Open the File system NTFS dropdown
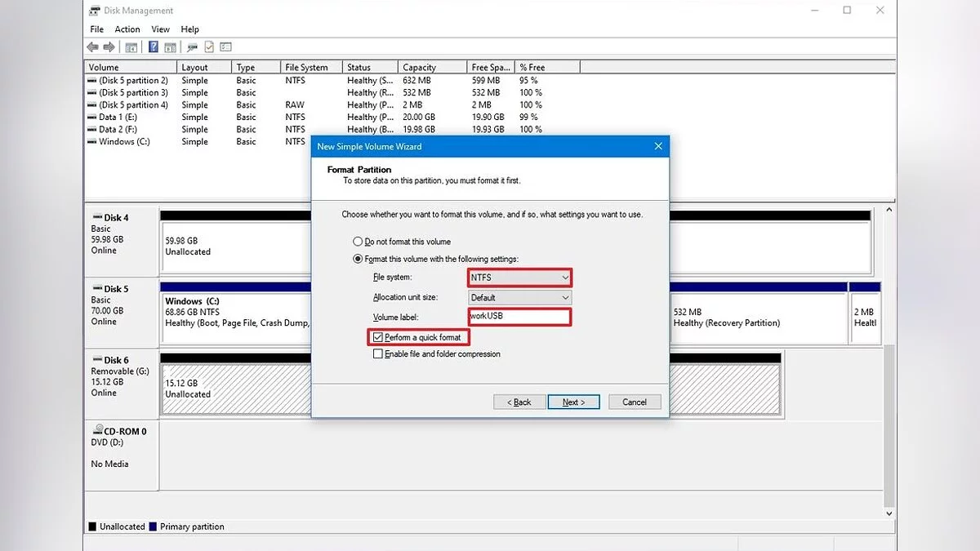 (x=519, y=278)
